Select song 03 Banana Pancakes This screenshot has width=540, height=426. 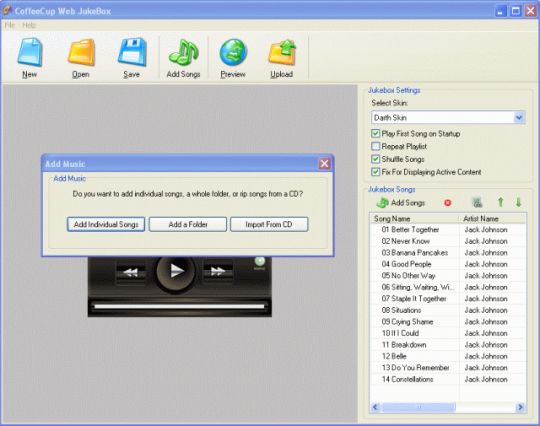click(415, 253)
